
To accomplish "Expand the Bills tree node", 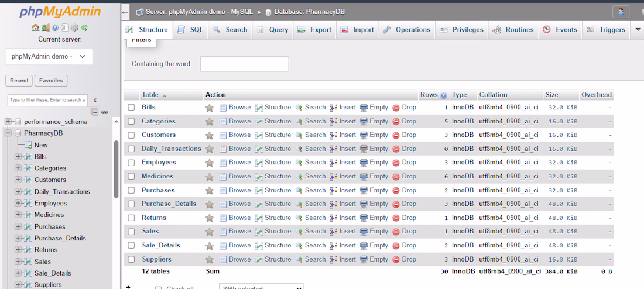I will click(x=18, y=156).
